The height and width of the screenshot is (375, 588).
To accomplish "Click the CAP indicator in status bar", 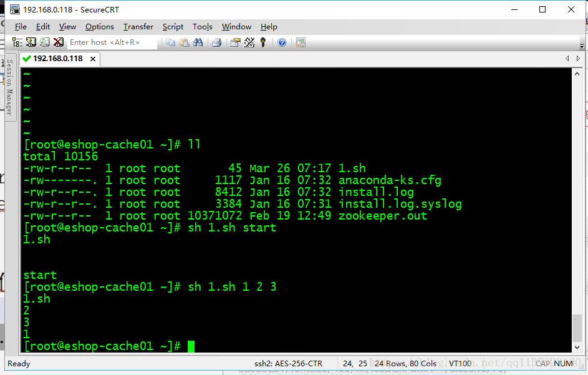I will 542,363.
